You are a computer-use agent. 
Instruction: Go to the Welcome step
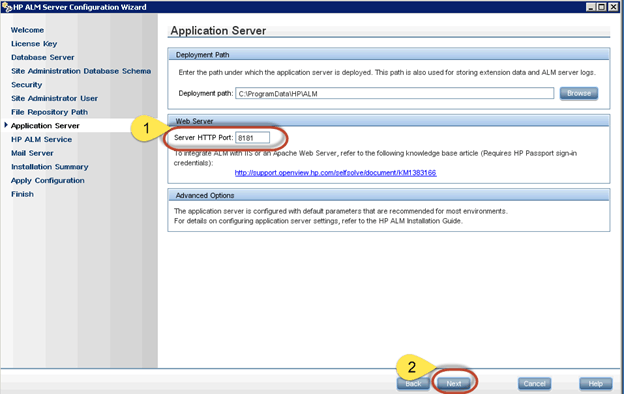tap(27, 30)
